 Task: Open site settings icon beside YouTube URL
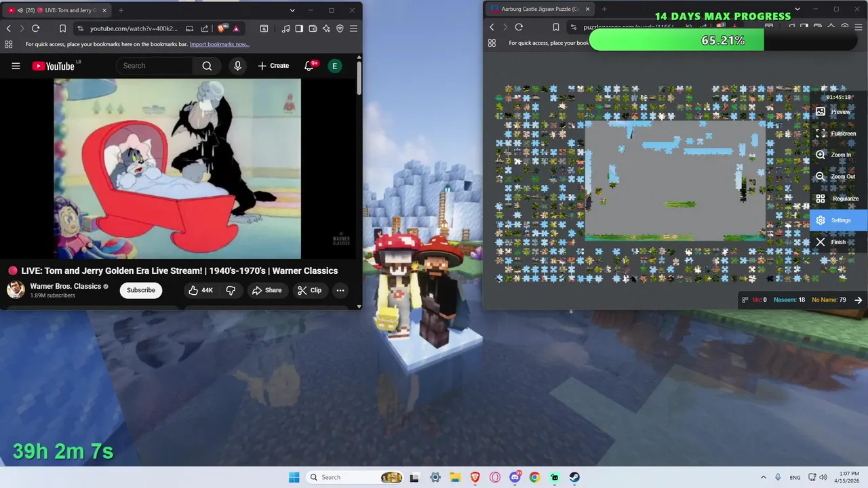coord(80,28)
